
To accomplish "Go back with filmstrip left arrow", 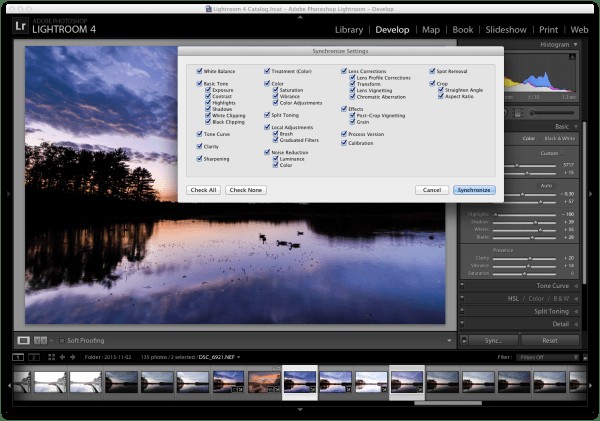I will coord(62,357).
